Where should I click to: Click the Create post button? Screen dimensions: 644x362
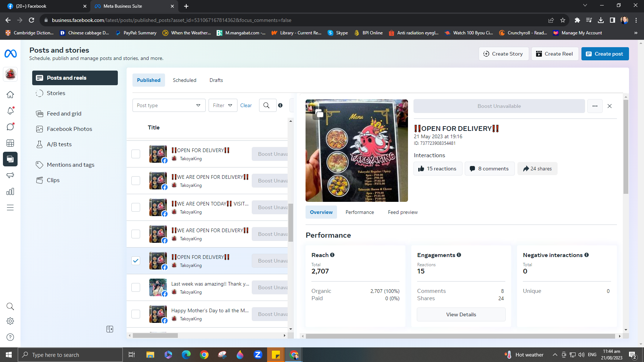coord(605,54)
